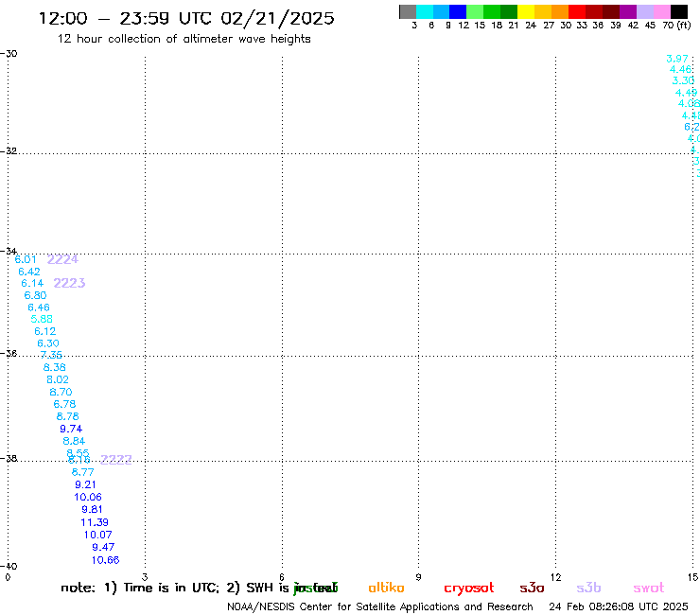Screen dimensions: 700x615
Task: Click the wave height value '7.35'
Action: 51,355
